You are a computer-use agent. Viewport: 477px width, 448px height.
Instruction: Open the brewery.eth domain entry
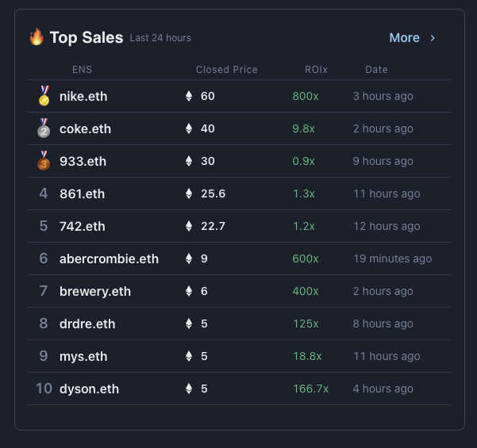coord(95,292)
